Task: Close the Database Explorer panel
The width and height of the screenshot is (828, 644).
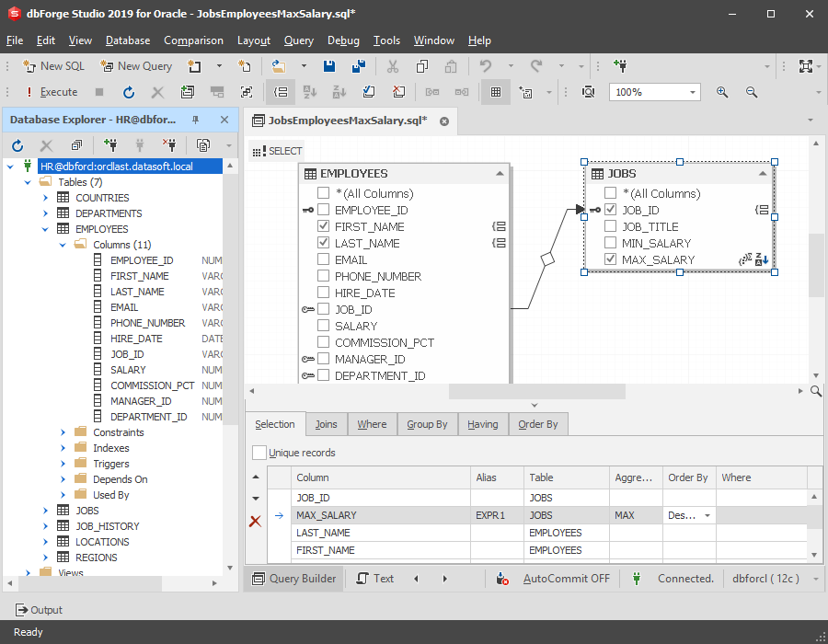Action: coord(224,120)
